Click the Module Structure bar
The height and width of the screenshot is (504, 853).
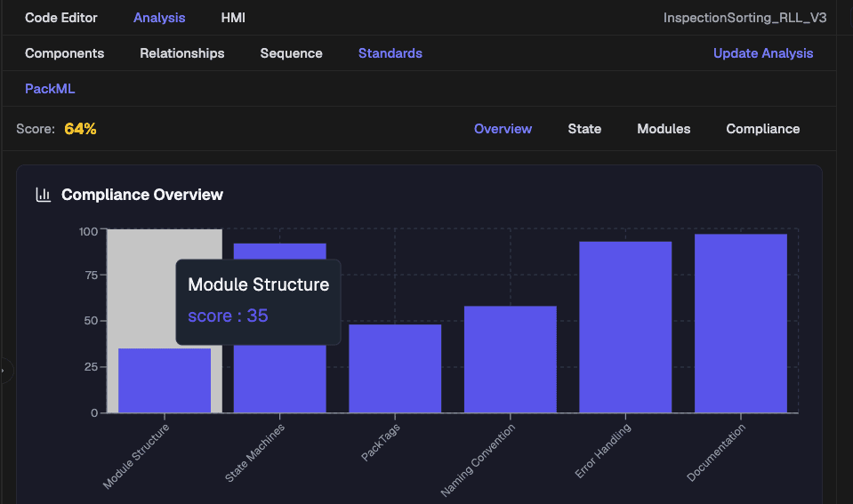click(165, 380)
